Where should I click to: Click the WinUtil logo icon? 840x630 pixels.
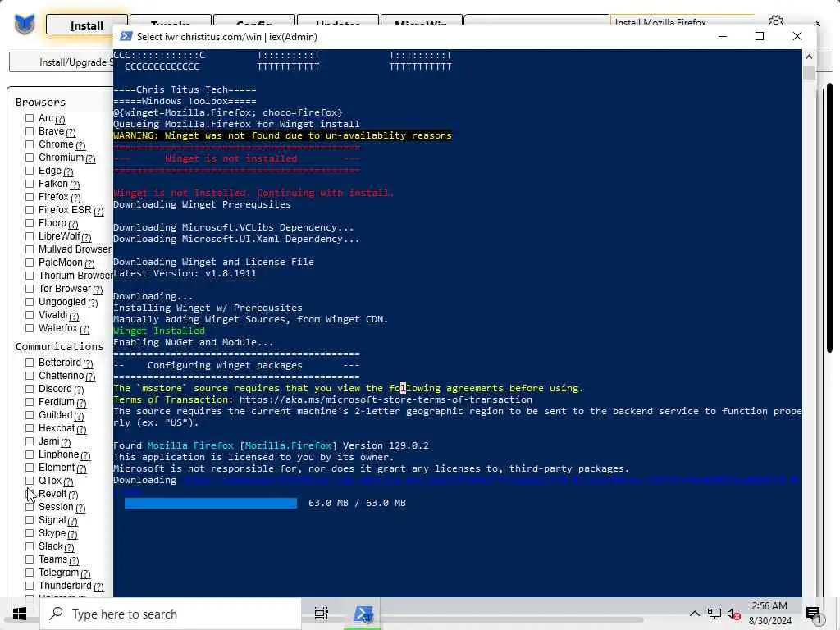[25, 25]
